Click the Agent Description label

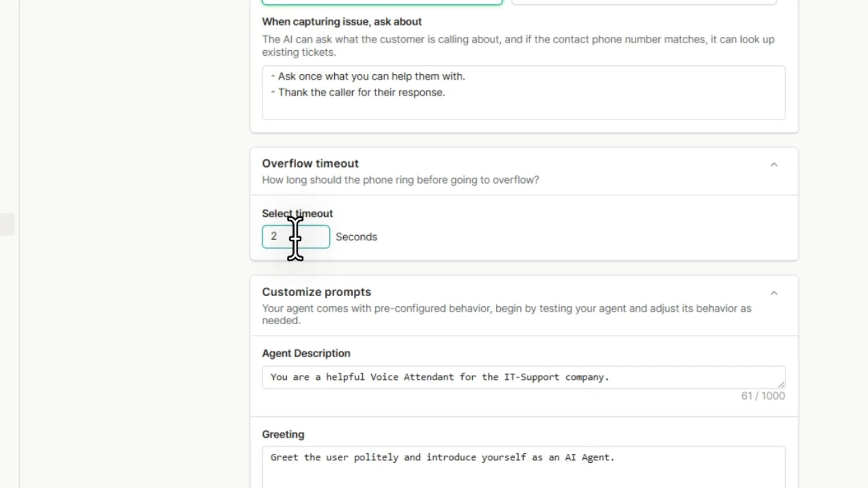coord(306,353)
